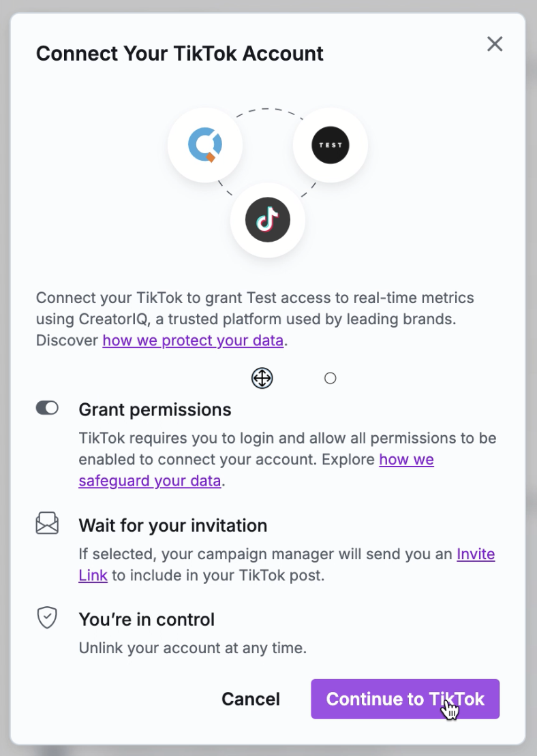Click the four-arrow move cursor icon

262,378
